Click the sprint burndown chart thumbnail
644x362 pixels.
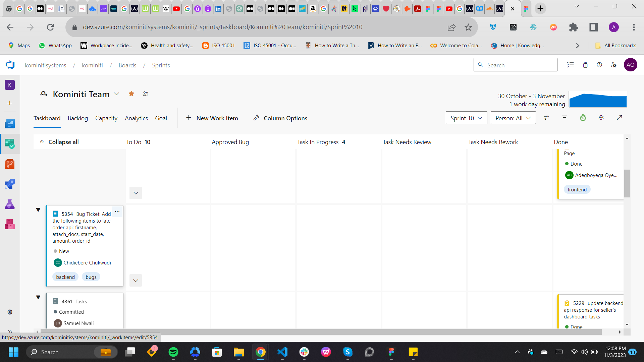pyautogui.click(x=598, y=100)
